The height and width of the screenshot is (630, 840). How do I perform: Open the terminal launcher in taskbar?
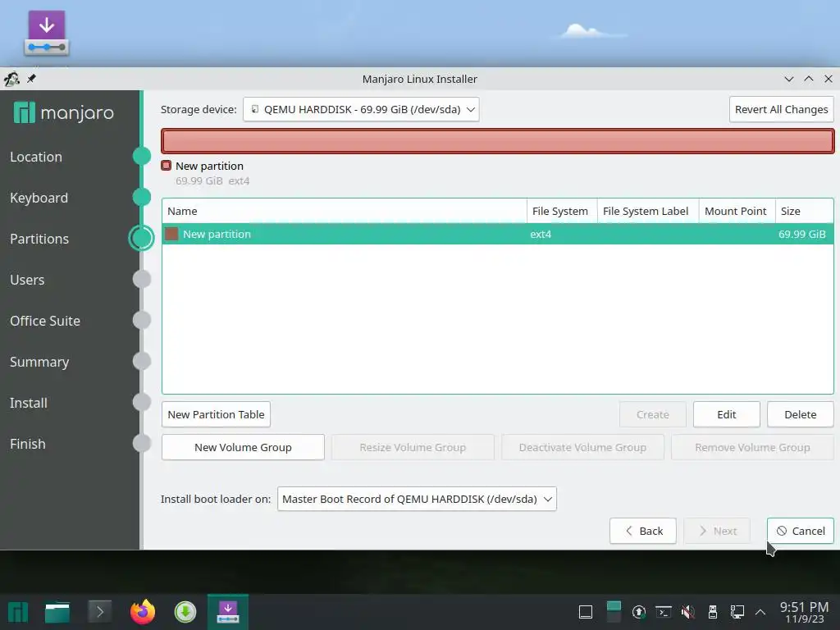tap(99, 611)
